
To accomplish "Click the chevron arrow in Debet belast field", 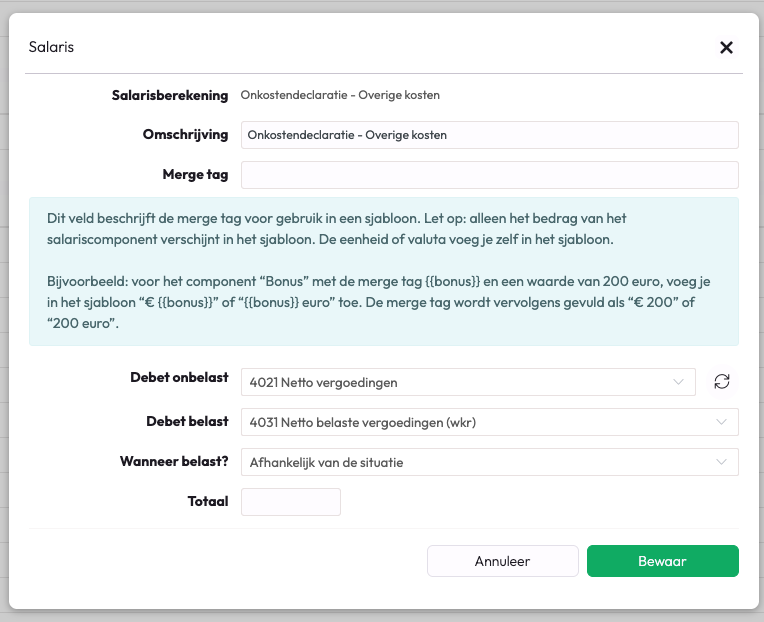I will 722,422.
